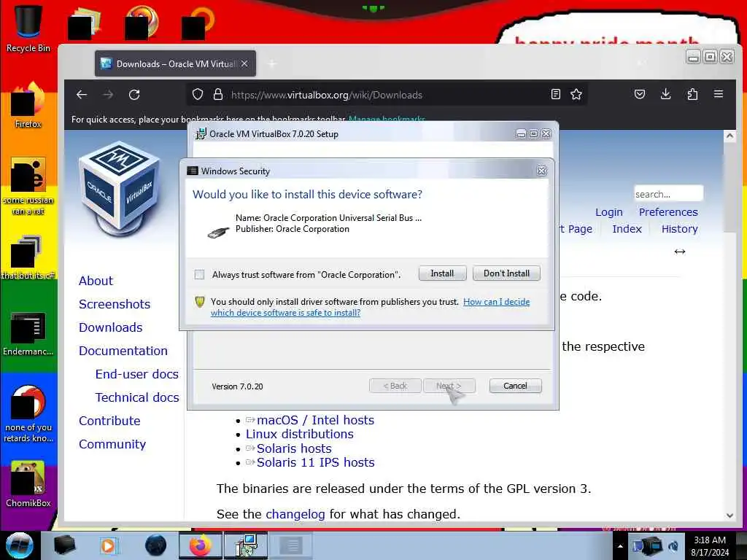Click the width toggle double-arrow icon

click(x=680, y=252)
